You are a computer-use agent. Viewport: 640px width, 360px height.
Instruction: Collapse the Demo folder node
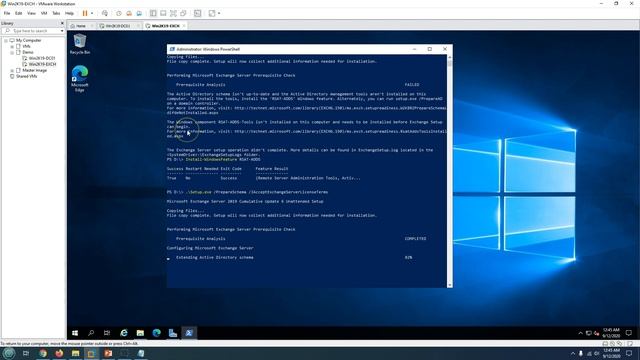(12, 53)
